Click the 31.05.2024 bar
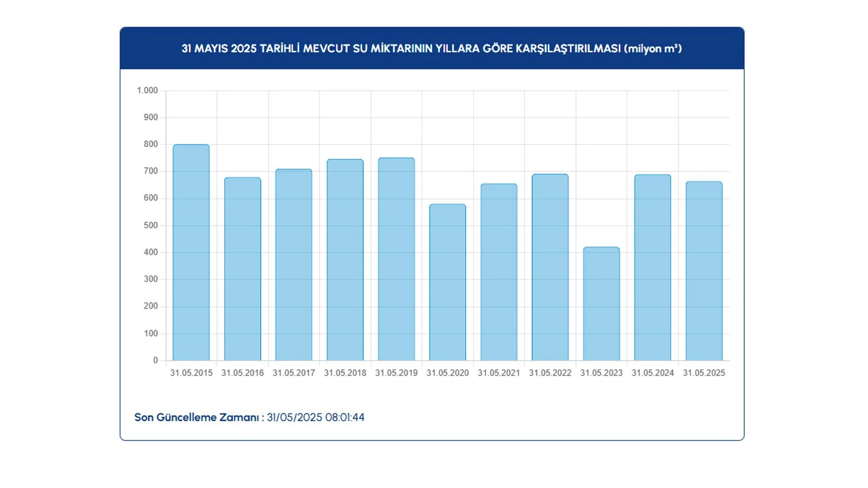This screenshot has width=868, height=488. (x=653, y=267)
